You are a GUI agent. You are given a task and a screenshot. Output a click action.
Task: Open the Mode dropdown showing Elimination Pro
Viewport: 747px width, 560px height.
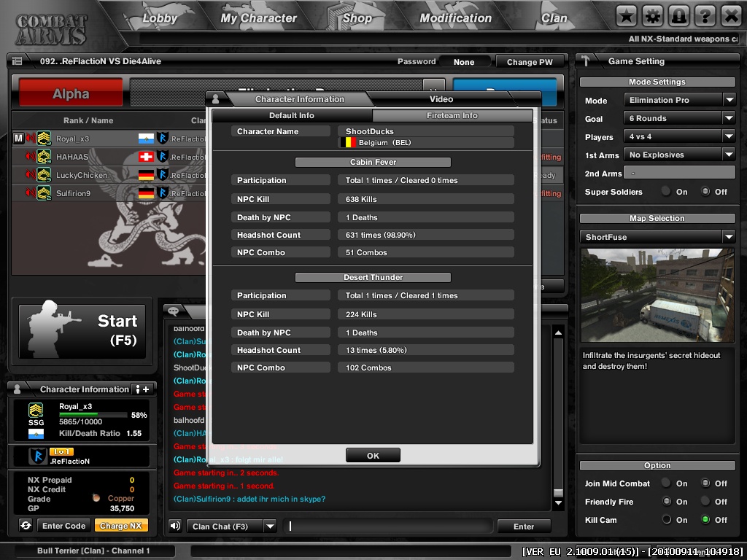[679, 100]
